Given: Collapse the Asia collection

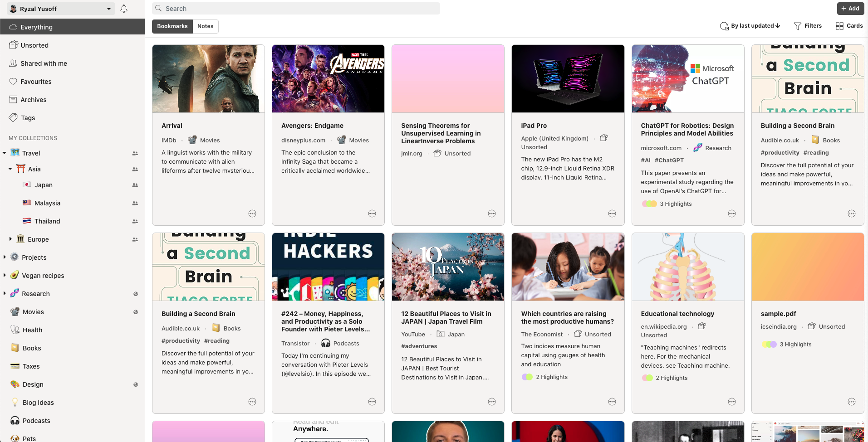Looking at the screenshot, I should (x=10, y=169).
